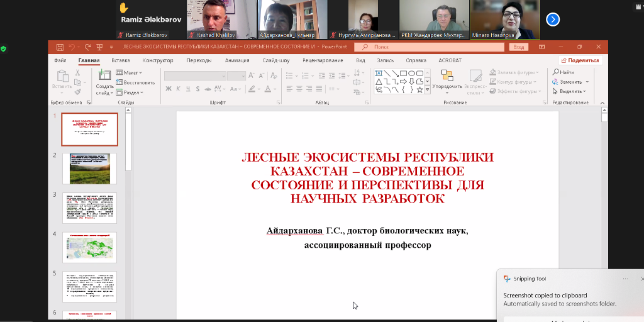Viewport: 644px width, 322px height.
Task: Click the line spacing icon
Action: (x=341, y=76)
